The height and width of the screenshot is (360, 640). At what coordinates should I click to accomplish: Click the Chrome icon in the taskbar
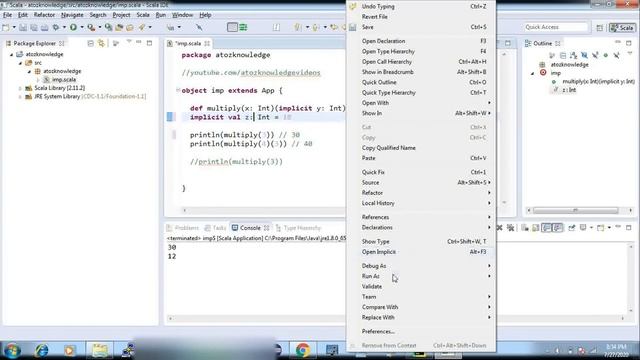(x=302, y=350)
